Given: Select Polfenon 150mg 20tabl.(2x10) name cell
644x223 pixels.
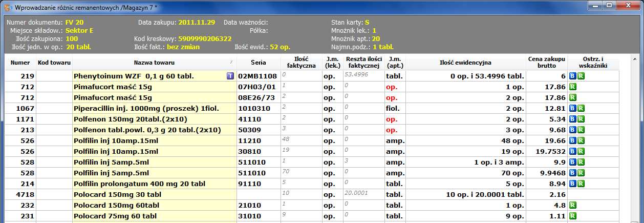Looking at the screenshot, I should (155, 119).
